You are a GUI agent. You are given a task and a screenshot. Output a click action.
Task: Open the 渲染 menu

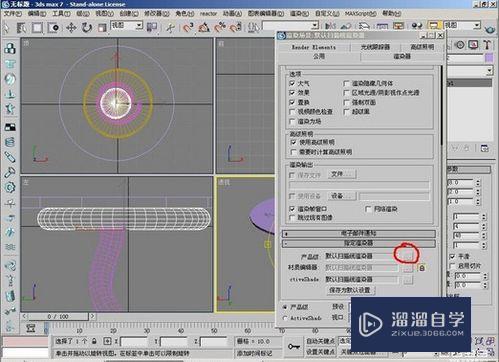point(299,14)
